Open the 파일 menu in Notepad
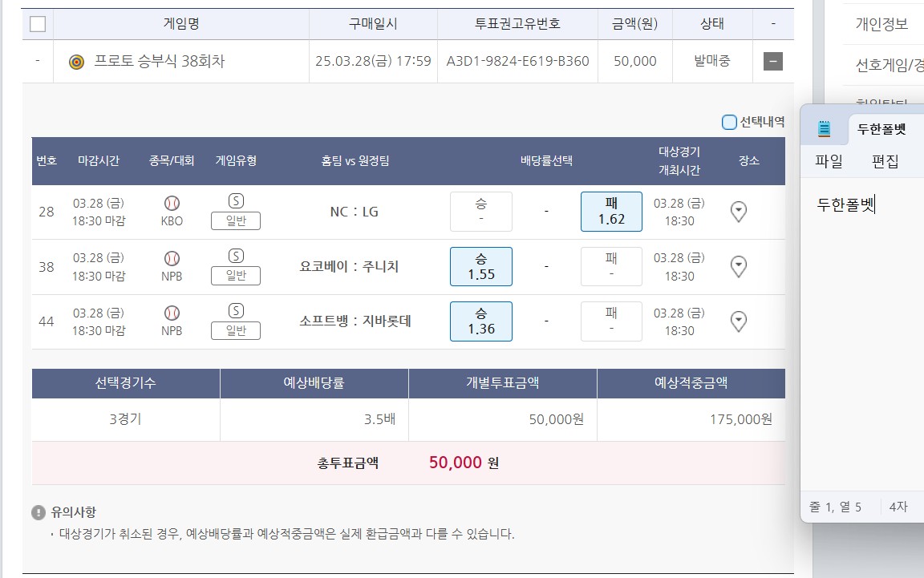 point(829,161)
